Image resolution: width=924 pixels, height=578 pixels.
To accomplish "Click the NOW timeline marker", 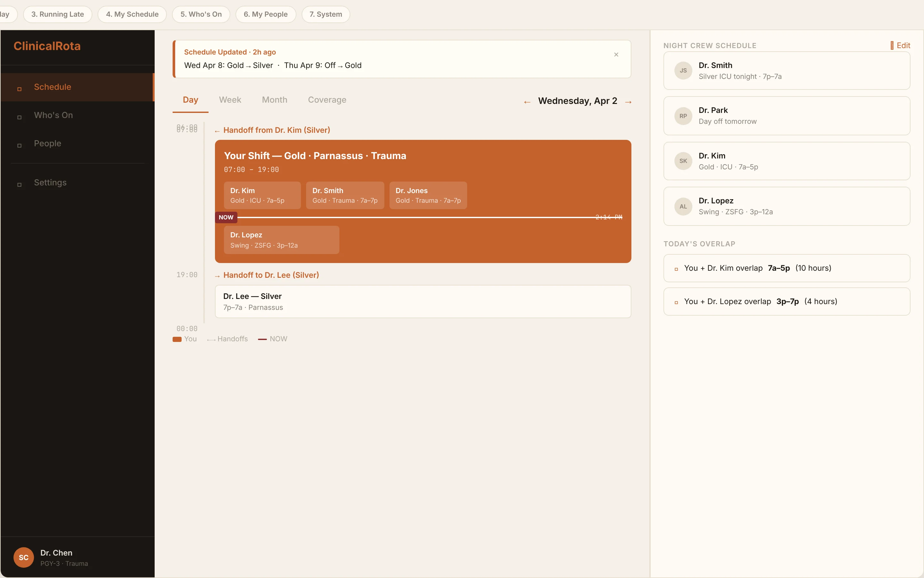I will 226,217.
